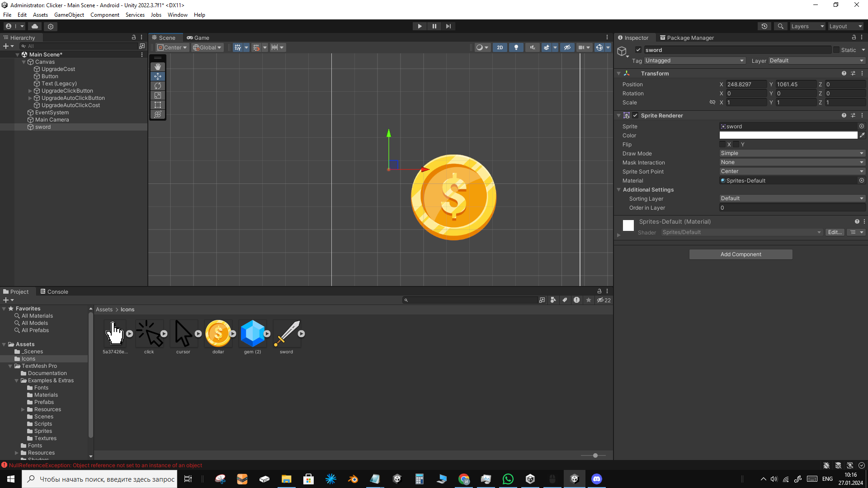Select Main Camera in Hierarchy
The image size is (868, 488).
[52, 120]
